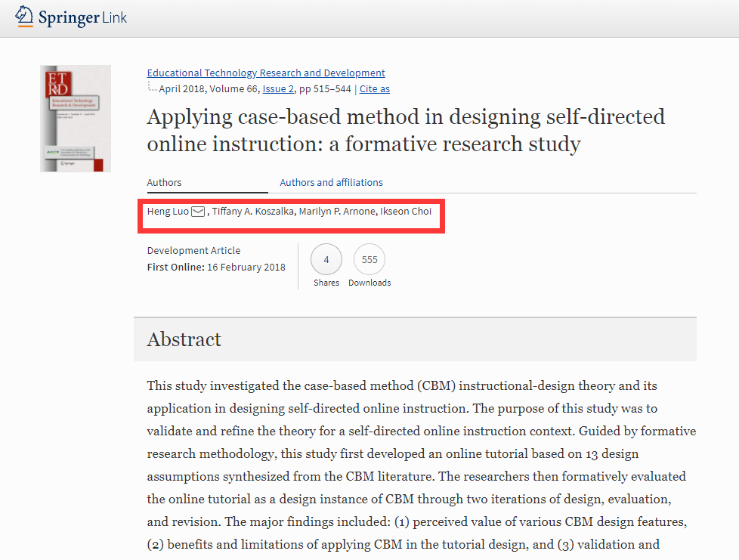Click the Springer Link logo
Screen dimensions: 739x560
[x=71, y=17]
